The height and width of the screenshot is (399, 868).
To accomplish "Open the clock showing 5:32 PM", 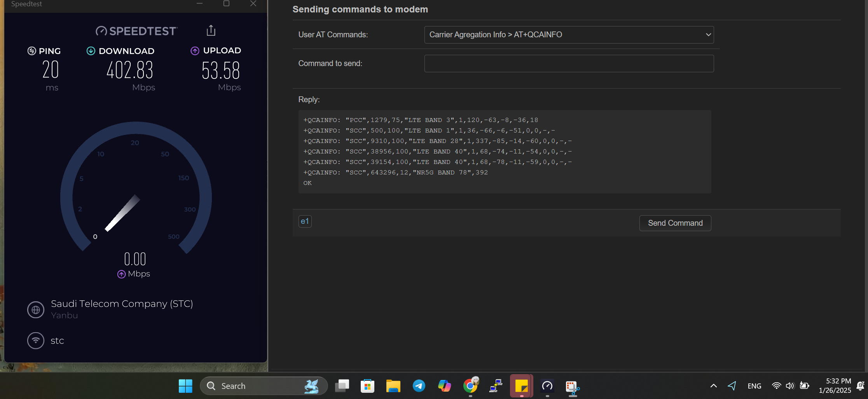I will (x=835, y=386).
